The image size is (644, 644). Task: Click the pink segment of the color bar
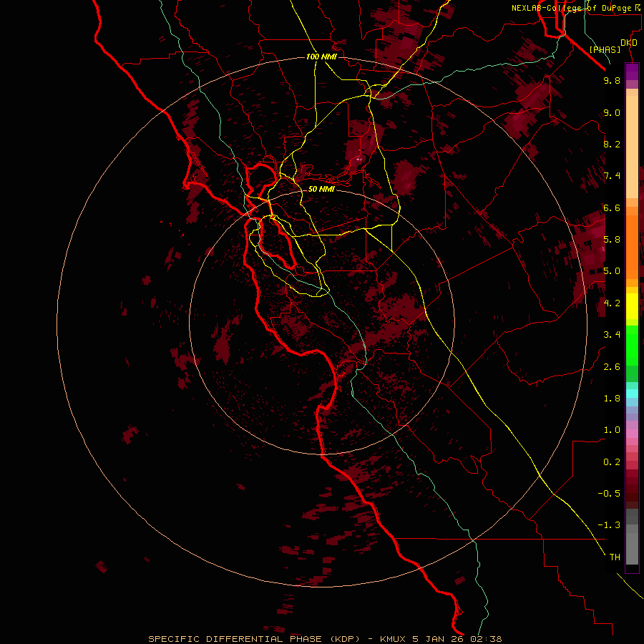coord(632,434)
